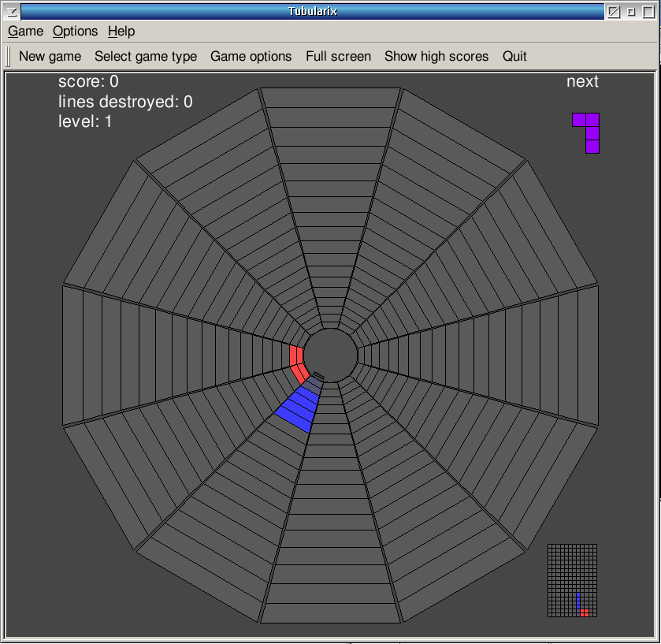
Task: Switch to Full screen mode
Action: point(338,57)
